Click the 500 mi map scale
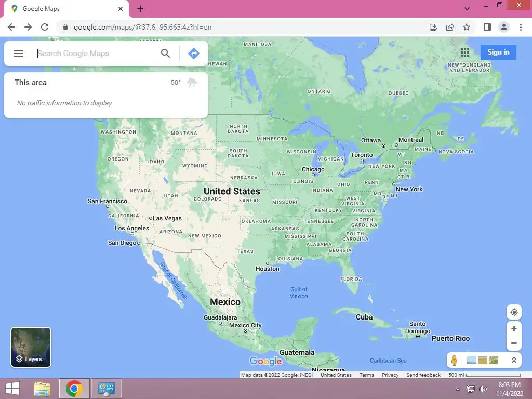The image size is (532, 399). [484, 375]
